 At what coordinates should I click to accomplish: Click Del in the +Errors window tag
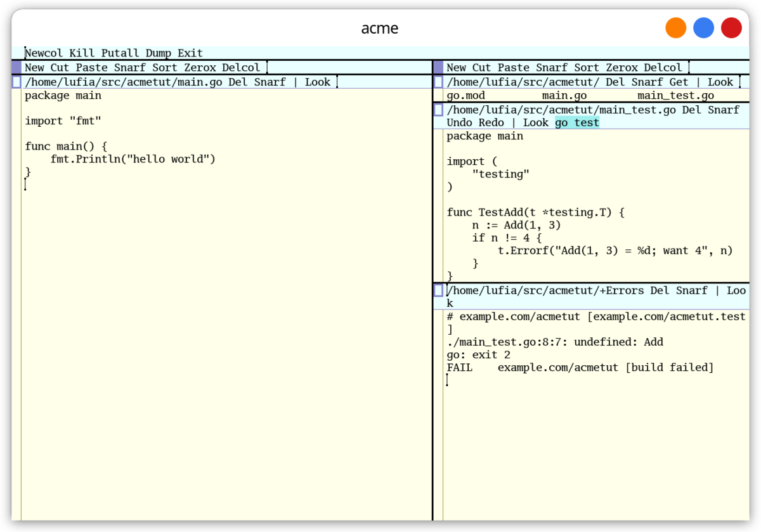point(660,290)
